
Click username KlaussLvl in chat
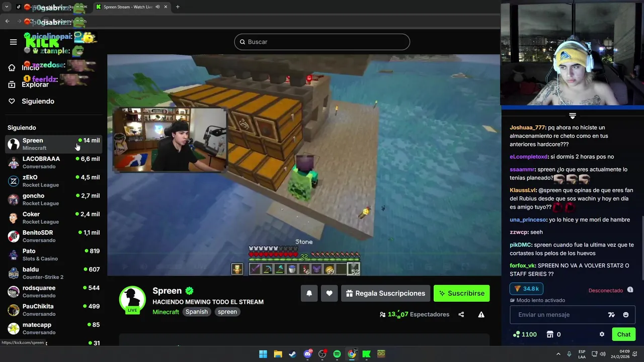tap(523, 191)
